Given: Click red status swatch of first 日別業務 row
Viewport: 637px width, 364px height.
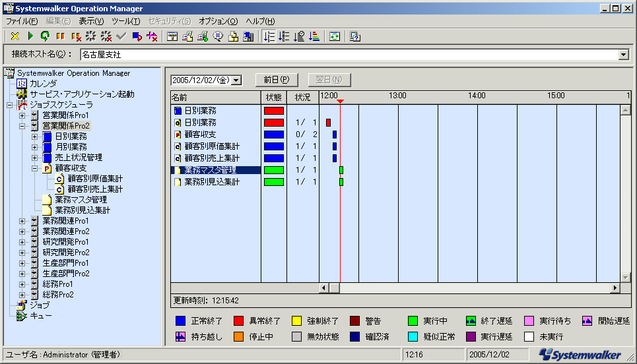Looking at the screenshot, I should click(274, 111).
